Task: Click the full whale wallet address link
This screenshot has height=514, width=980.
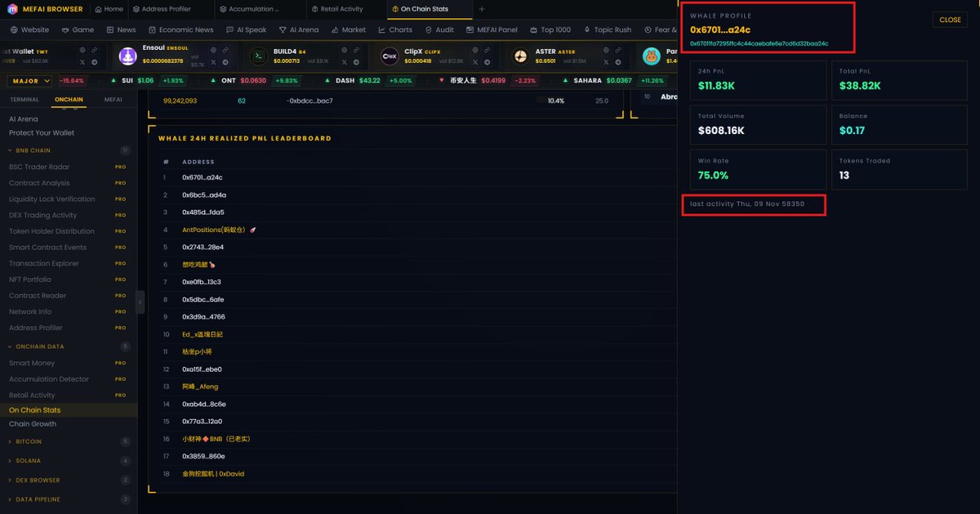Action: (759, 43)
